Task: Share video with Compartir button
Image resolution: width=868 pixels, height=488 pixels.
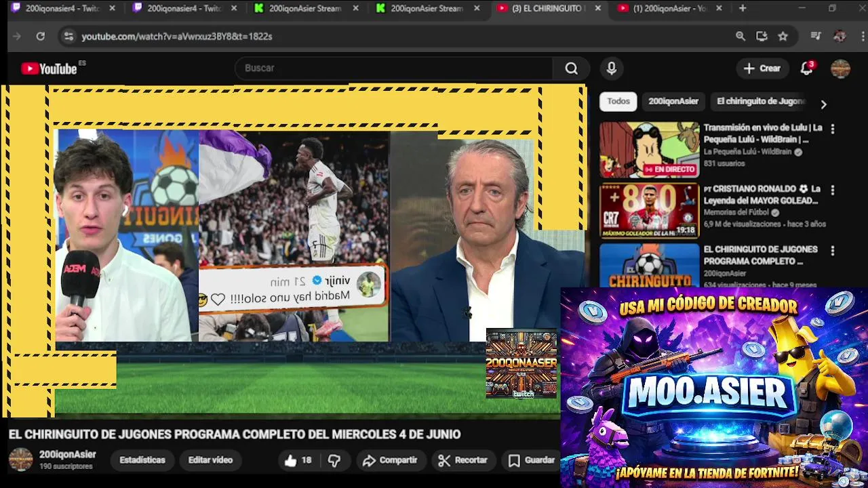Action: [389, 460]
